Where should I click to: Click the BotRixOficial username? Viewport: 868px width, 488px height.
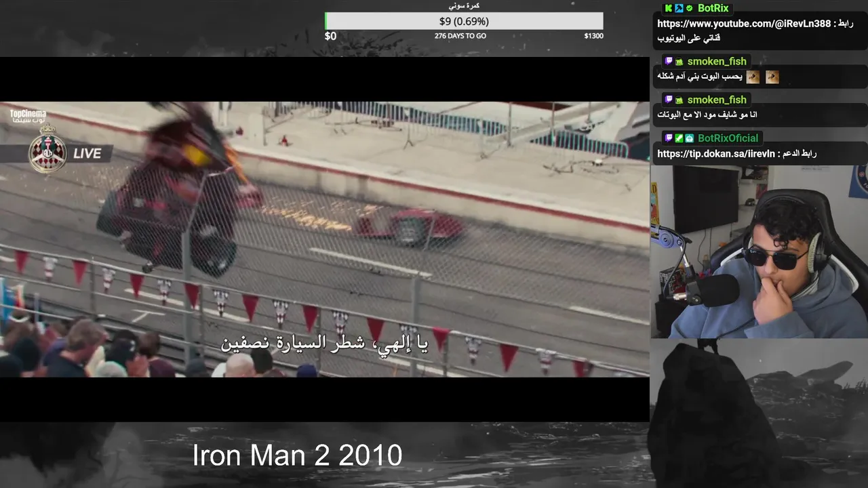[729, 138]
